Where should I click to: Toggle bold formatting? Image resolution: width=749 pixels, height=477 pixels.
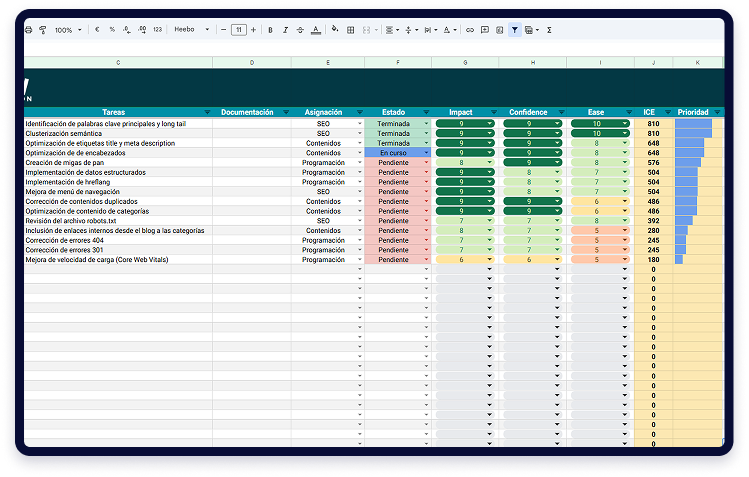tap(270, 30)
